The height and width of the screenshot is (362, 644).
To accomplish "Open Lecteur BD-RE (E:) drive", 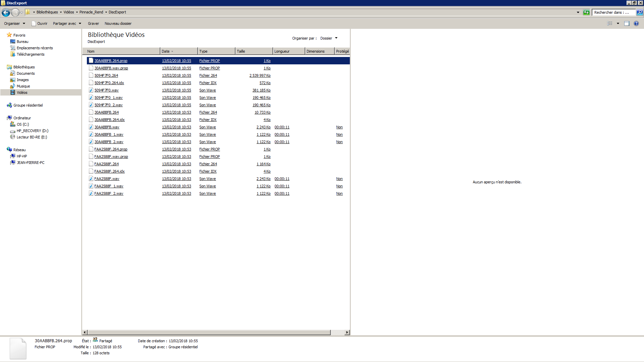I will click(32, 137).
